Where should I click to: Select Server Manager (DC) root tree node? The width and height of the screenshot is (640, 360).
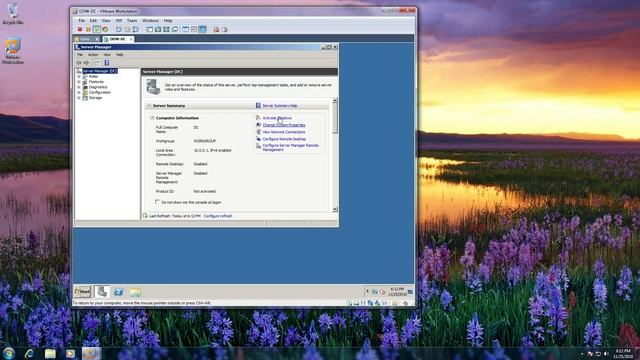(100, 71)
